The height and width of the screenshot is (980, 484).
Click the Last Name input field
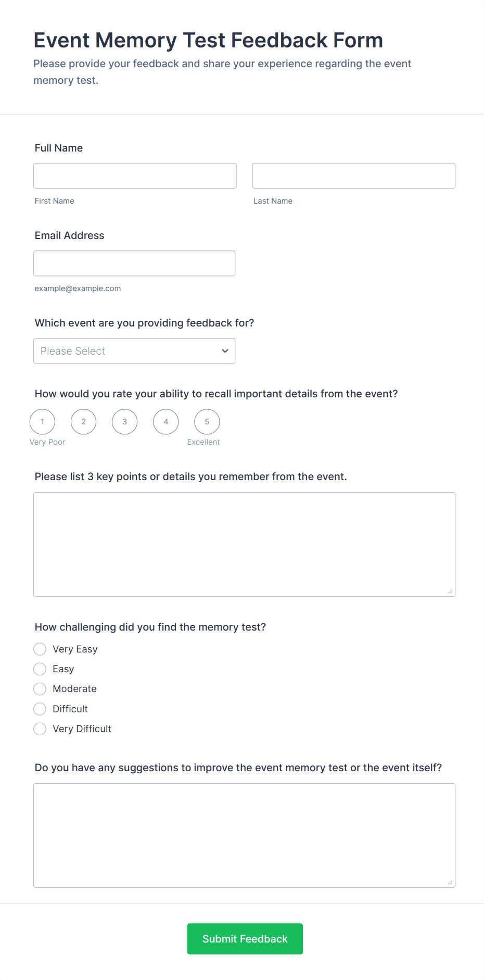point(353,176)
